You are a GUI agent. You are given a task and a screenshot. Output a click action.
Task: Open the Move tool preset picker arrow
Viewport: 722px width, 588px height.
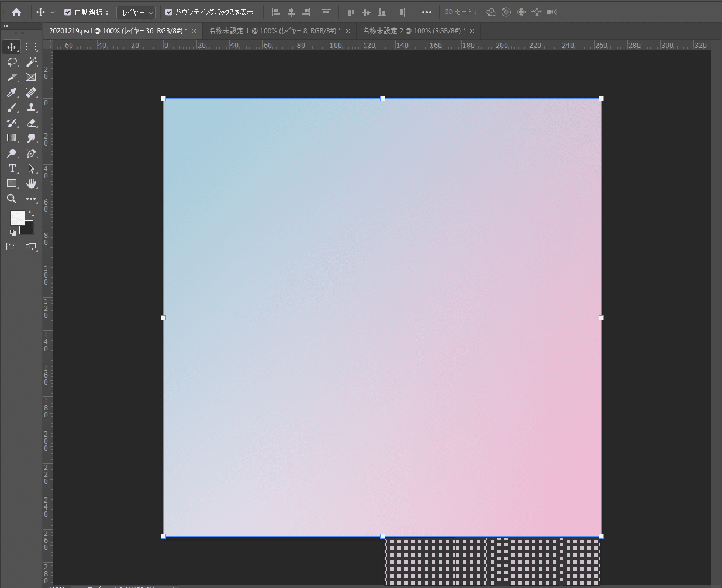click(53, 12)
